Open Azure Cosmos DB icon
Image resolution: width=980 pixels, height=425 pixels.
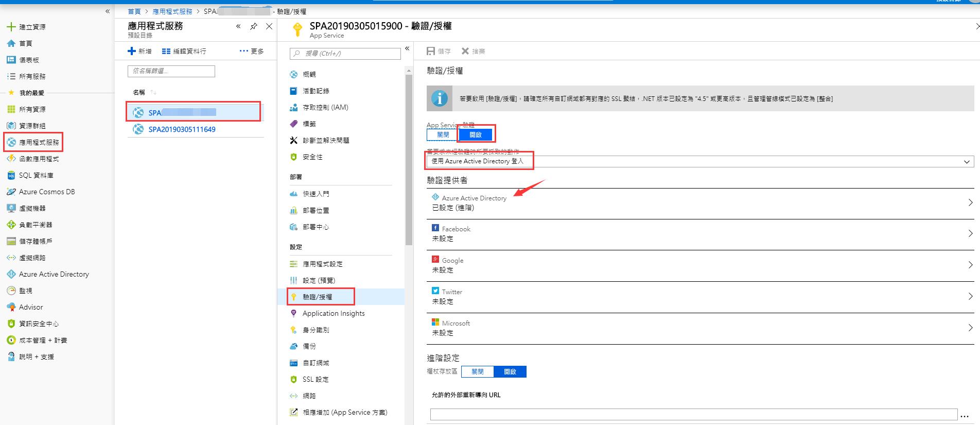click(x=11, y=192)
